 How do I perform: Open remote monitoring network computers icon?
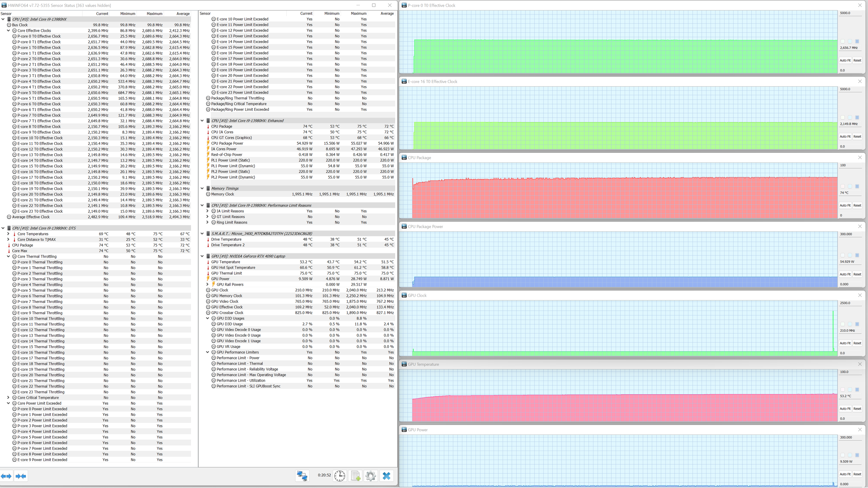302,476
